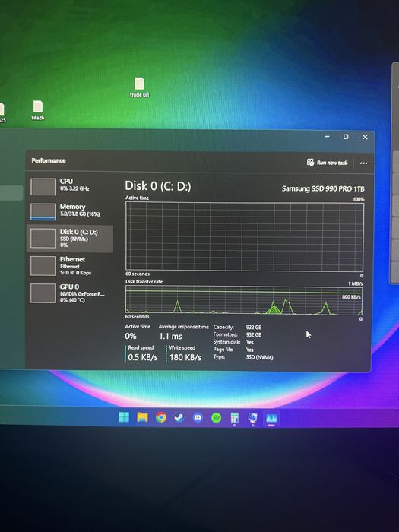The height and width of the screenshot is (532, 399).
Task: Click the '1 MB/s' graph scale label
Action: tap(355, 283)
